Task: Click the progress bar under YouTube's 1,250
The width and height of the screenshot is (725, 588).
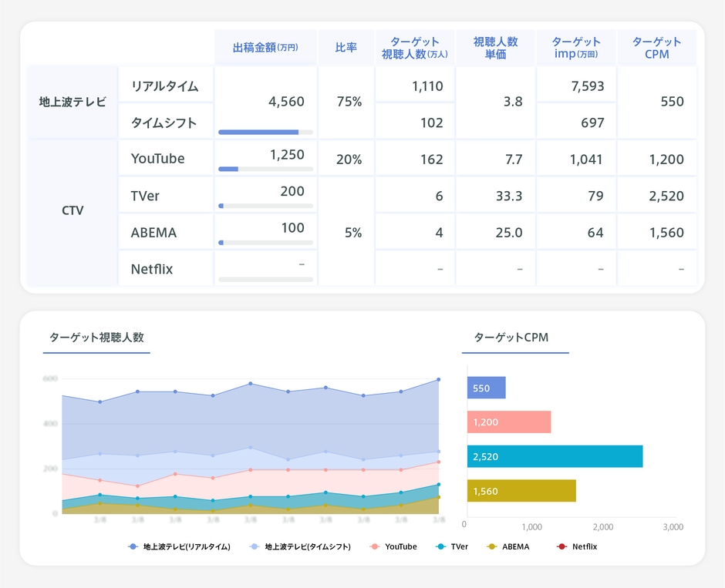Action: [265, 169]
